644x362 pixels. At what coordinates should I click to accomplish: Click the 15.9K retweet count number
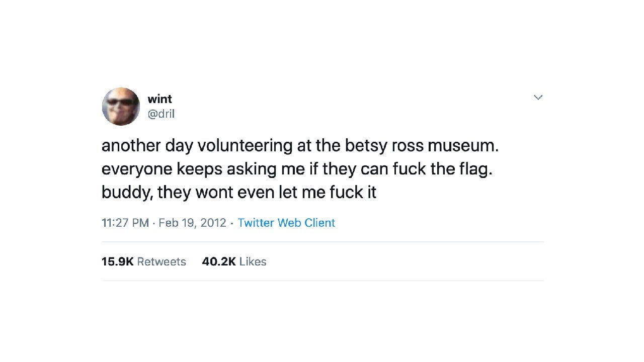coord(118,261)
